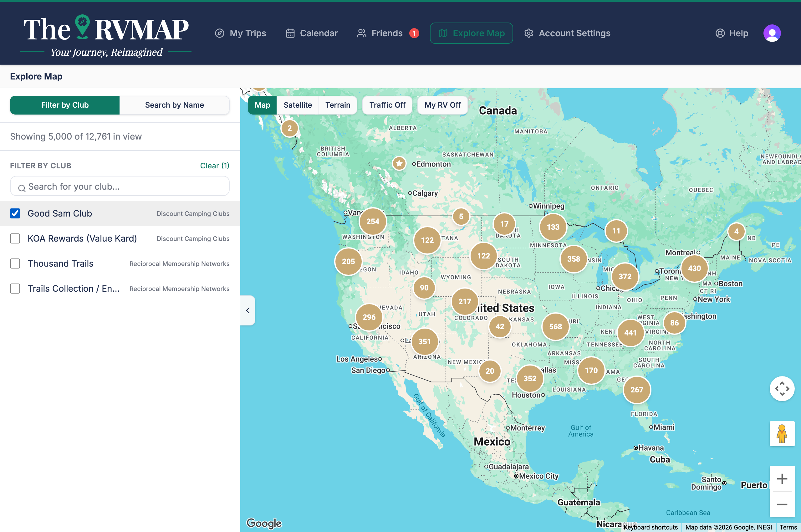Screen dimensions: 801x532
Task: Check the Trails Collection checkbox
Action: (15, 289)
